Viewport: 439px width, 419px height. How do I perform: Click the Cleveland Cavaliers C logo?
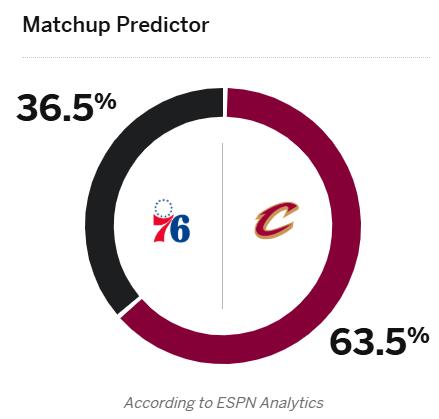[x=276, y=220]
